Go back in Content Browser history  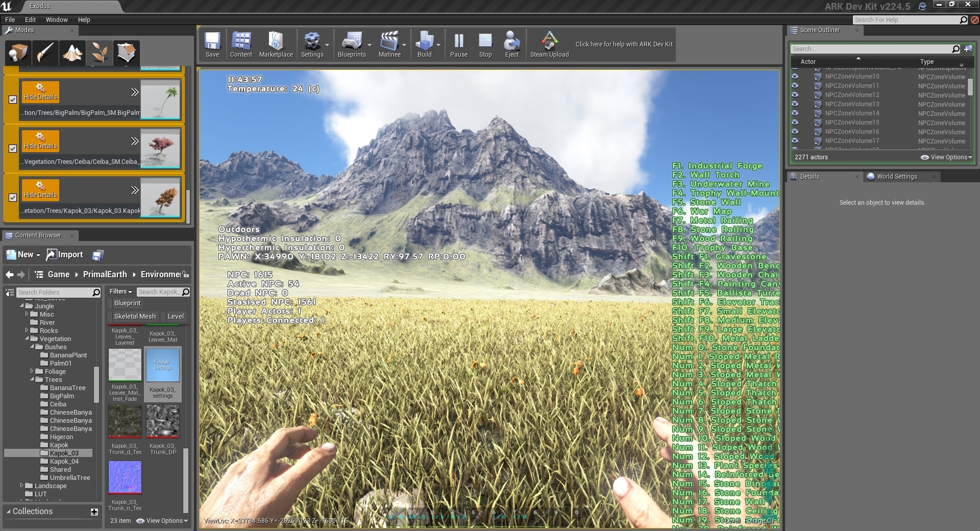pyautogui.click(x=10, y=275)
